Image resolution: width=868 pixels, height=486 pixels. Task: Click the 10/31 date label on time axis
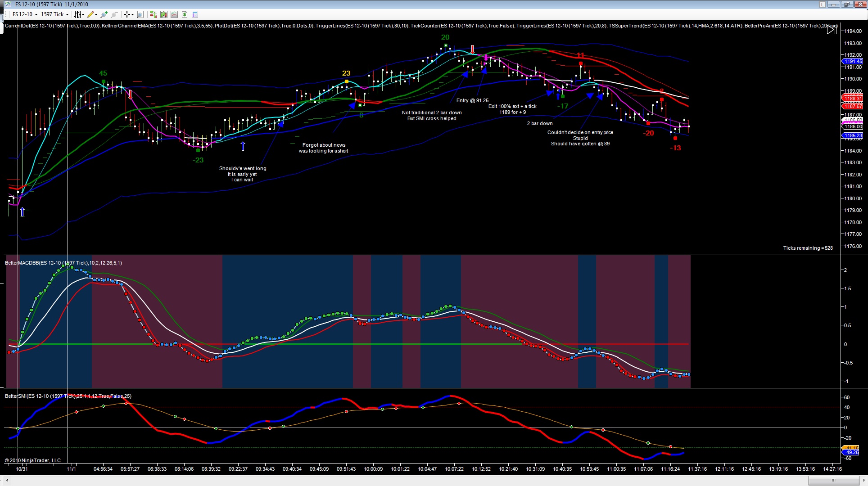click(22, 469)
